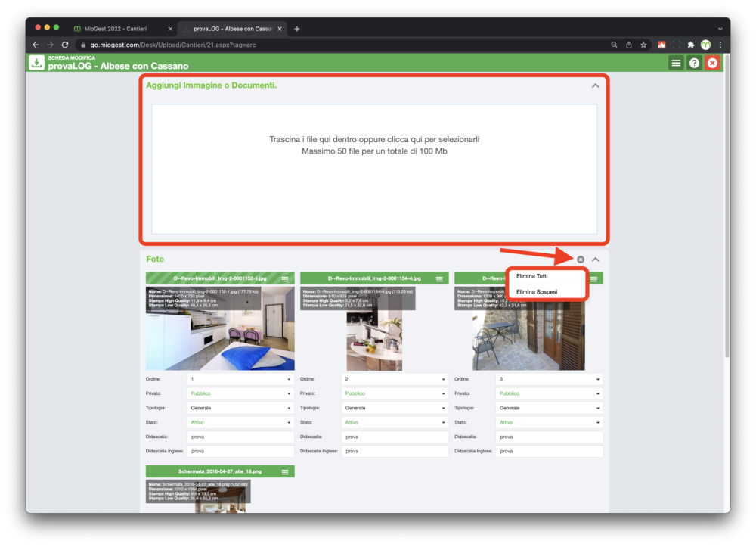
Task: Click Didascalia field of third photo
Action: (x=549, y=437)
